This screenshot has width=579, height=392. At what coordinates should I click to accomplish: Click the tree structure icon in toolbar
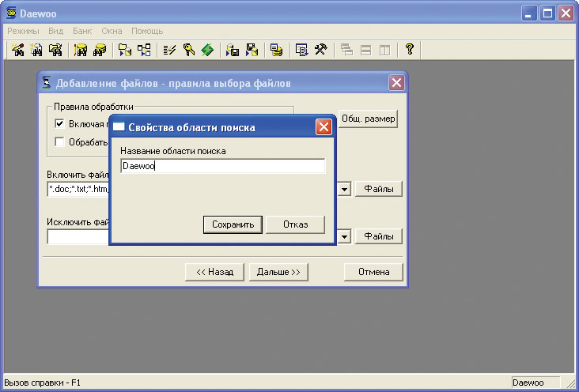click(144, 49)
